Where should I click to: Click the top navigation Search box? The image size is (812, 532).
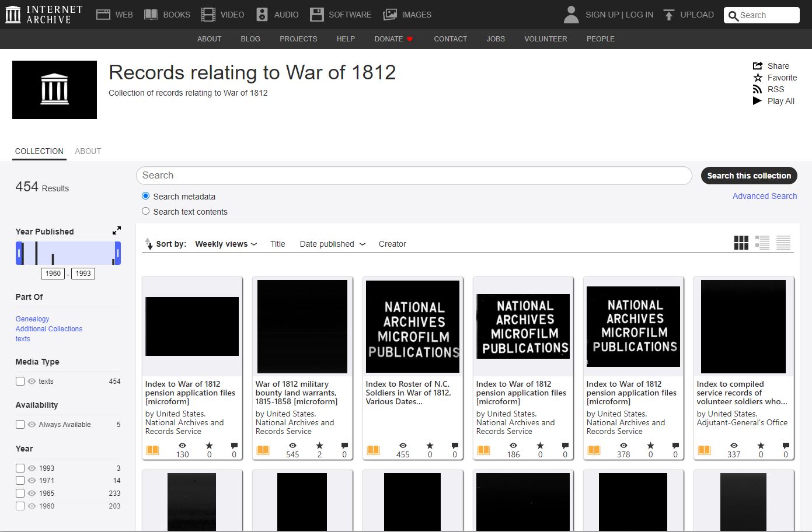click(x=762, y=15)
